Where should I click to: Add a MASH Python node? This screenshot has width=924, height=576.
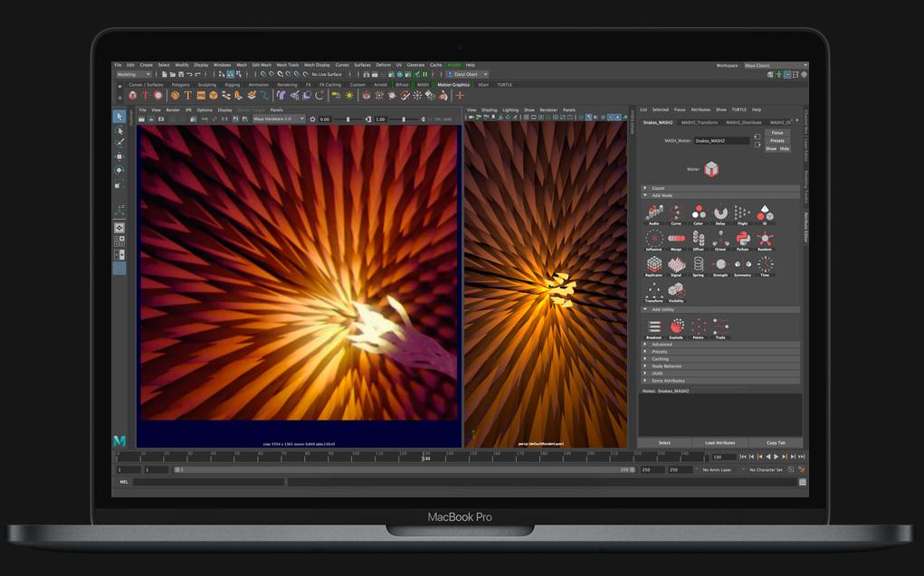tap(742, 239)
